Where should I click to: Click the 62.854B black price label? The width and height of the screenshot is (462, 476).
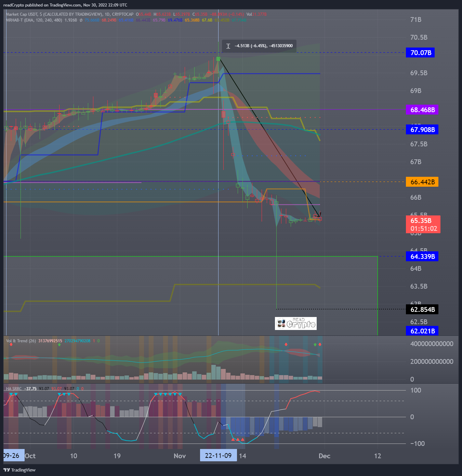[x=422, y=309]
